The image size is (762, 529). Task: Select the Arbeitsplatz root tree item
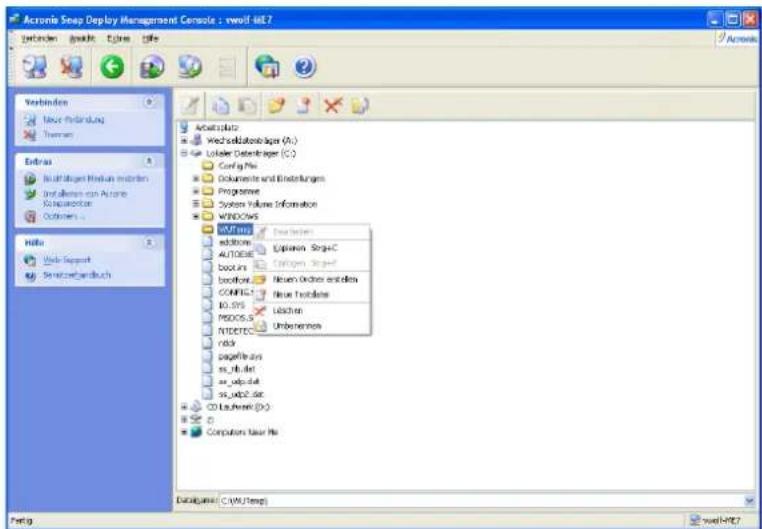click(x=216, y=128)
